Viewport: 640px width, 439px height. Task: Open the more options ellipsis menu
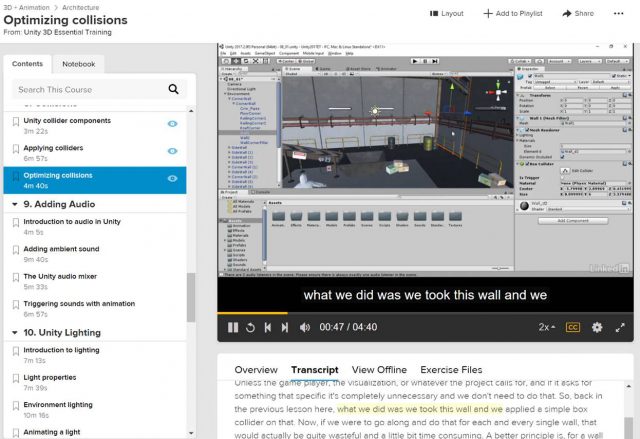click(618, 13)
